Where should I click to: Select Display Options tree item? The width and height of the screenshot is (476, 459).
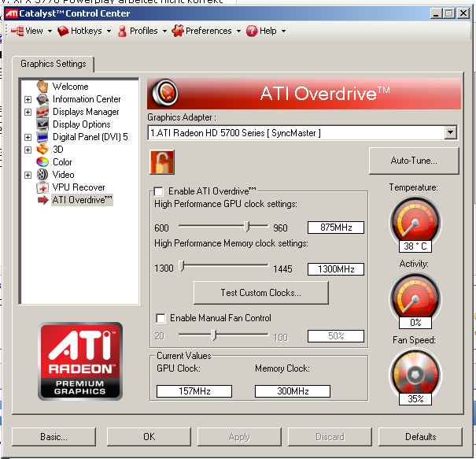click(82, 124)
